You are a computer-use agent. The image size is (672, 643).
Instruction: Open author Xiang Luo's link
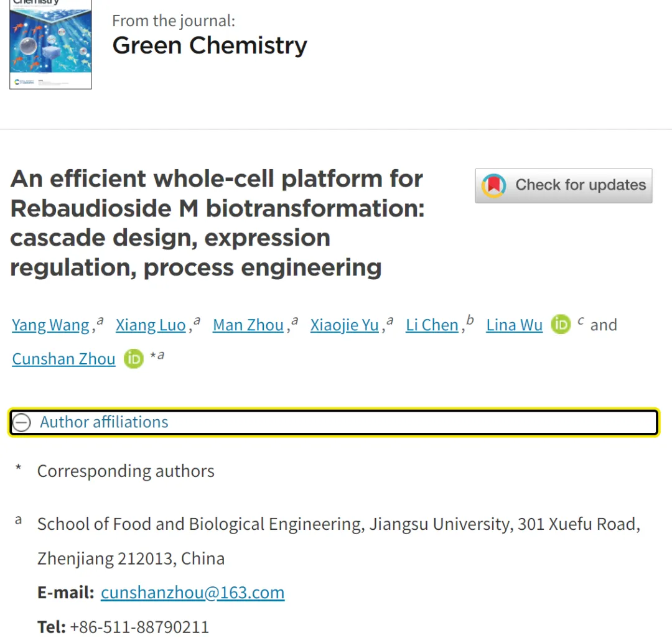pyautogui.click(x=151, y=325)
